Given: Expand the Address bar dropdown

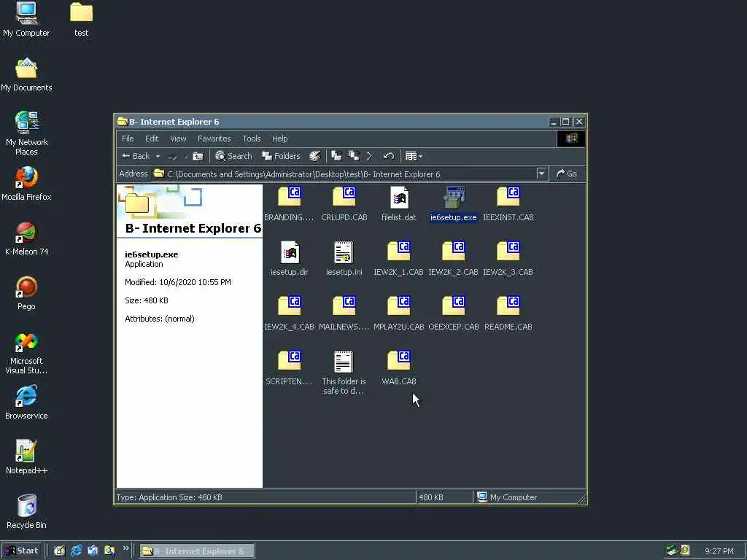Looking at the screenshot, I should 542,174.
